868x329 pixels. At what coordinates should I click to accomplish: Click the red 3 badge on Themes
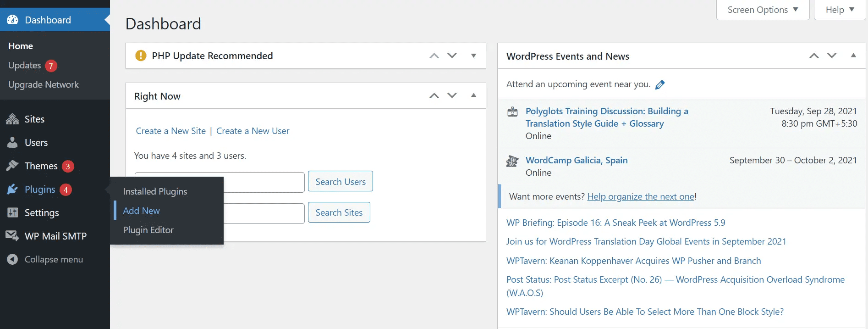click(68, 166)
